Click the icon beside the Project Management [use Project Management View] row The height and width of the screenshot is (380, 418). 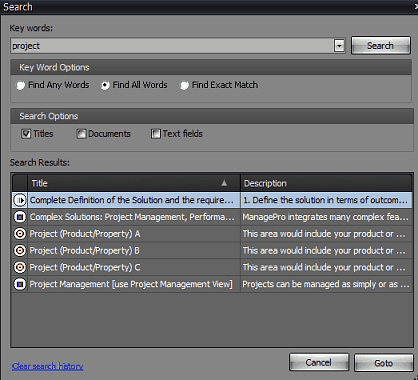coord(20,284)
